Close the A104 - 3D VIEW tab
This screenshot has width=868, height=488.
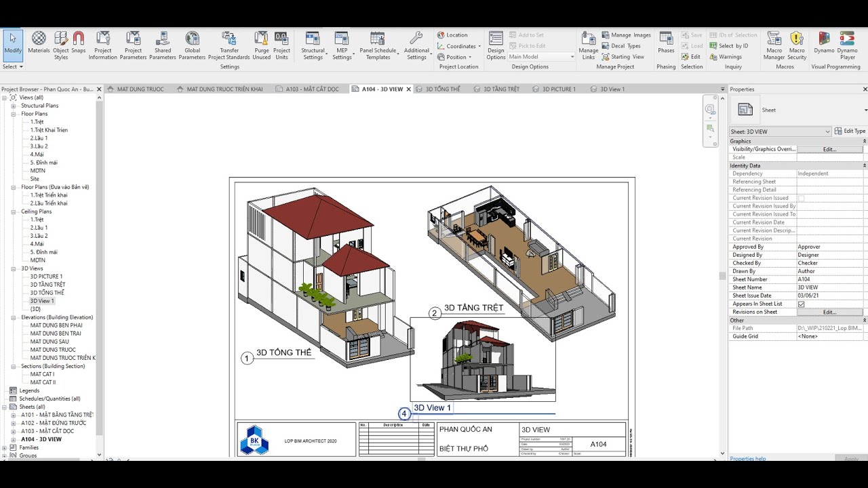[x=408, y=89]
